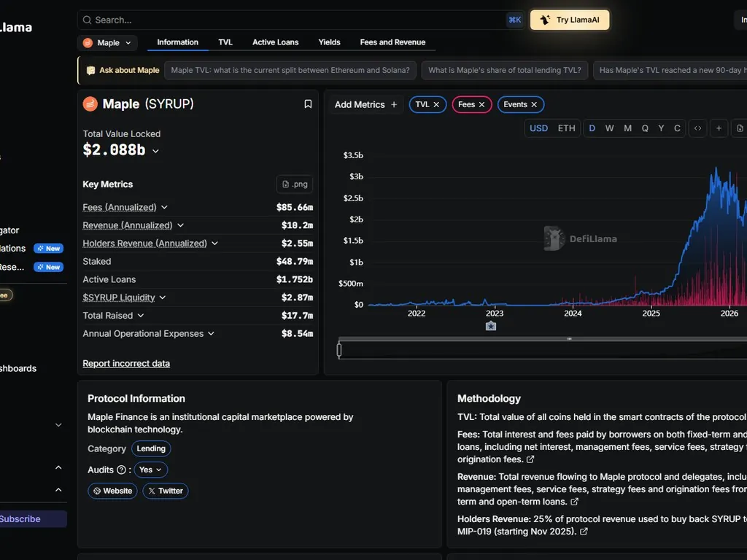Remove the Events metric chip
The height and width of the screenshot is (560, 747).
(534, 105)
